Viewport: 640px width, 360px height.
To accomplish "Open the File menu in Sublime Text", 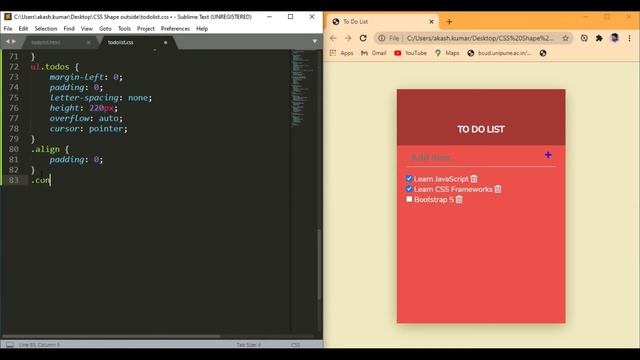I will click(x=8, y=29).
